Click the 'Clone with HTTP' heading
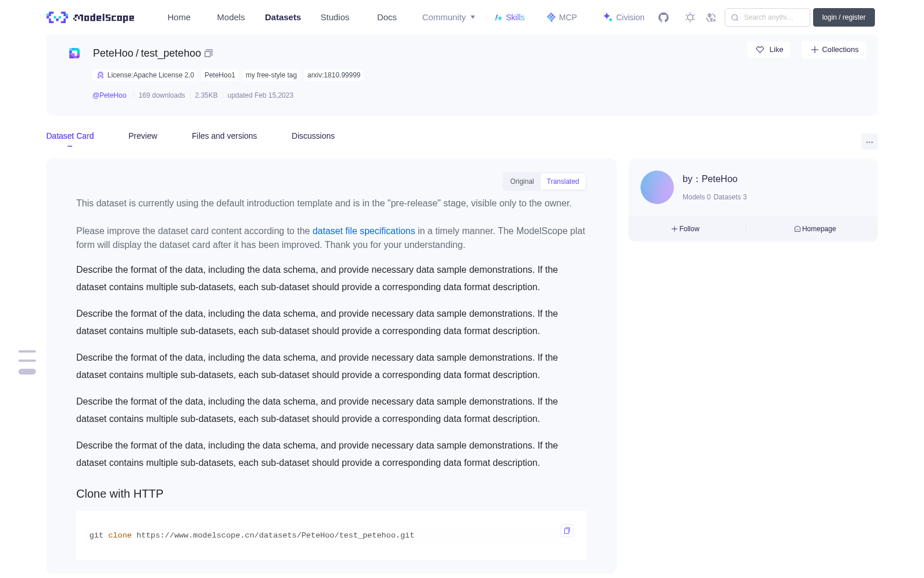The image size is (924, 578). [120, 494]
